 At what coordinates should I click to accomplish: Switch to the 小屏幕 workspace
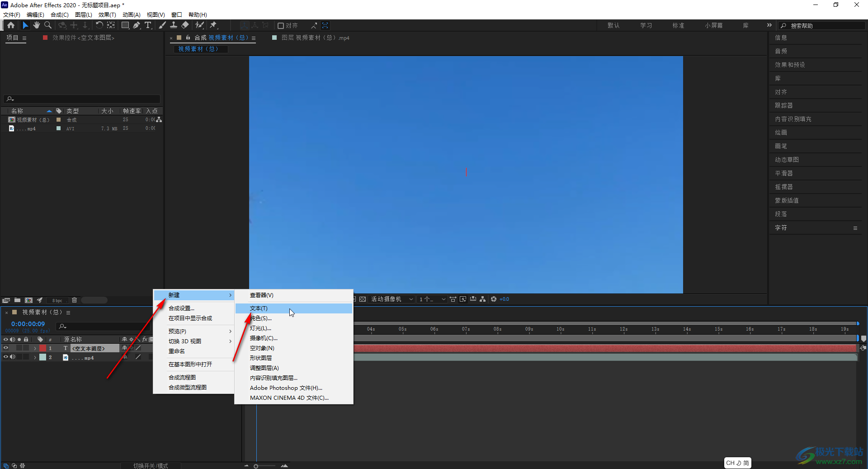point(713,26)
